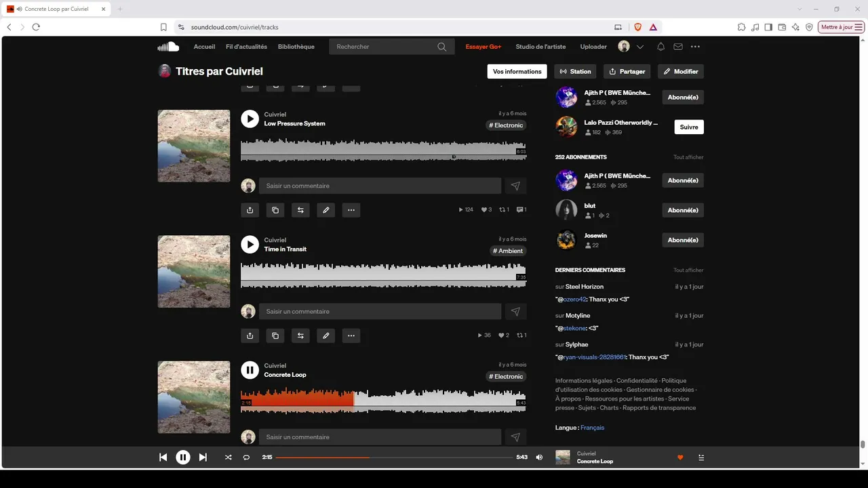This screenshot has height=488, width=868.
Task: Click Tout afficher beside 252 Abonnements
Action: [x=688, y=157]
